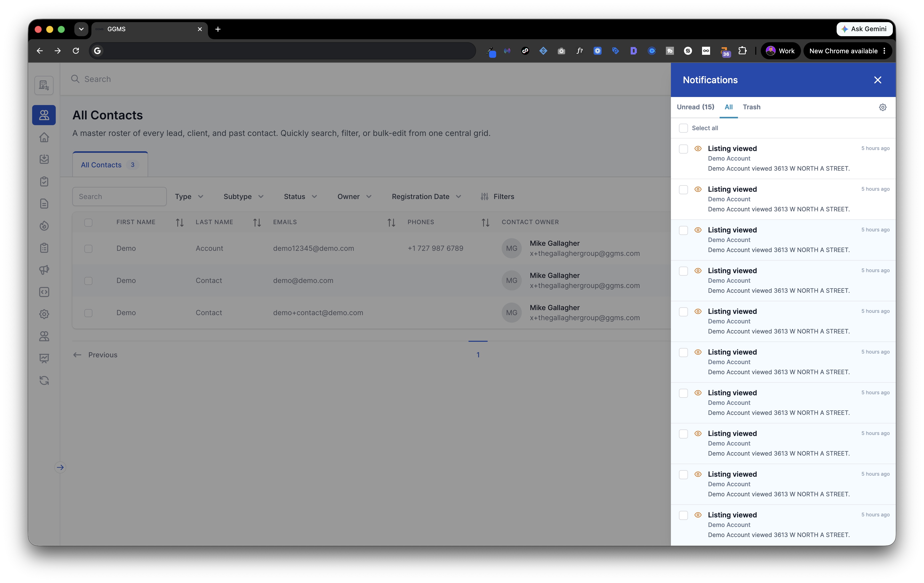Switch to the Trash tab

click(751, 107)
